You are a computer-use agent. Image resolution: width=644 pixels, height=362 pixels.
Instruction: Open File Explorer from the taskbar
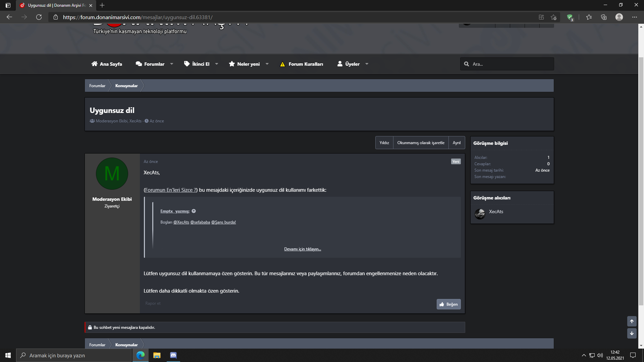pyautogui.click(x=157, y=355)
